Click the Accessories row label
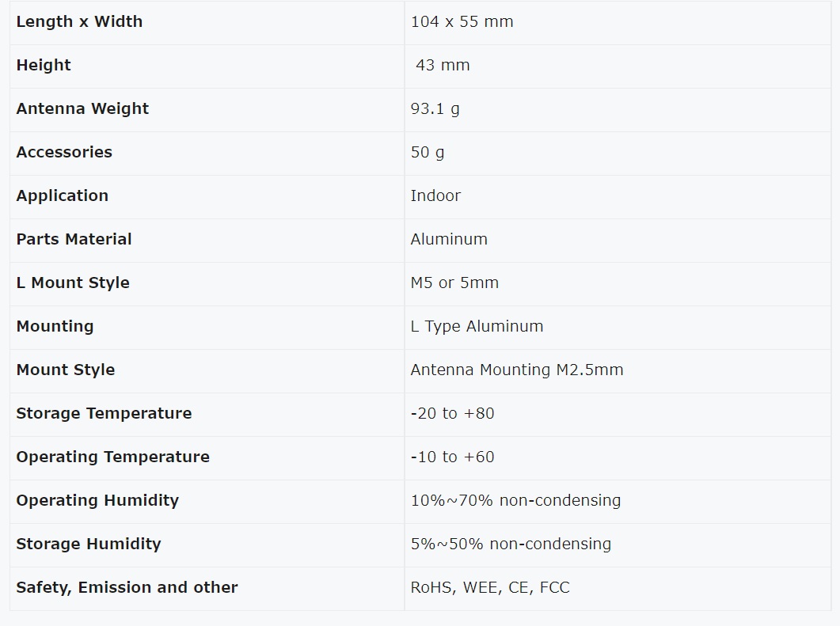Viewport: 840px width, 626px height. point(64,152)
